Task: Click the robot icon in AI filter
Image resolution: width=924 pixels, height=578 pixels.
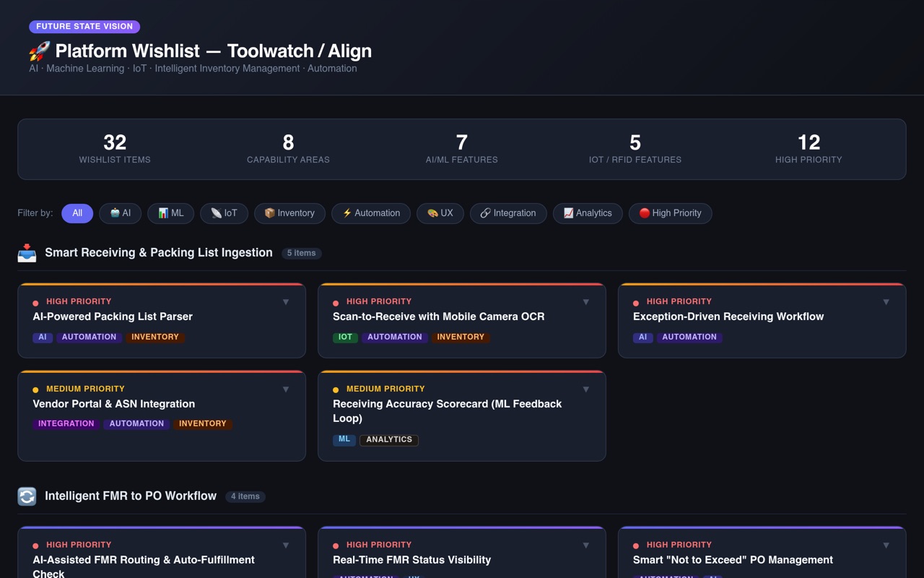Action: point(115,213)
